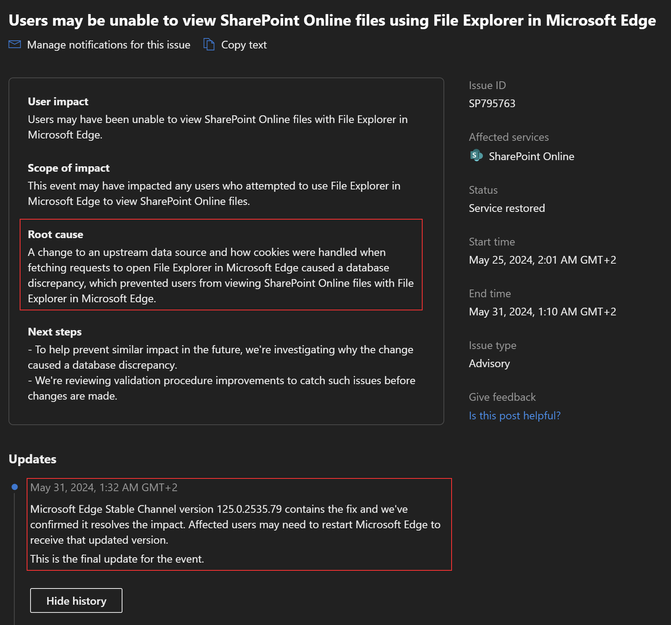Open Manage notifications for this issue

coord(109,45)
